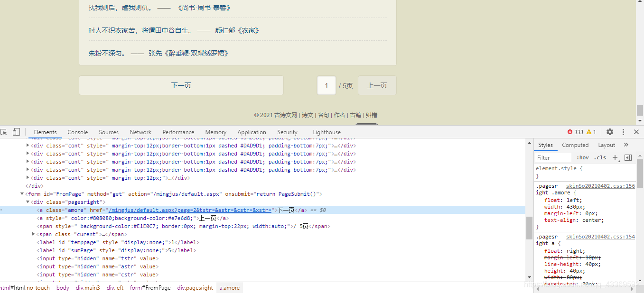
Task: Follow the href link in a.amore node
Action: click(190, 210)
